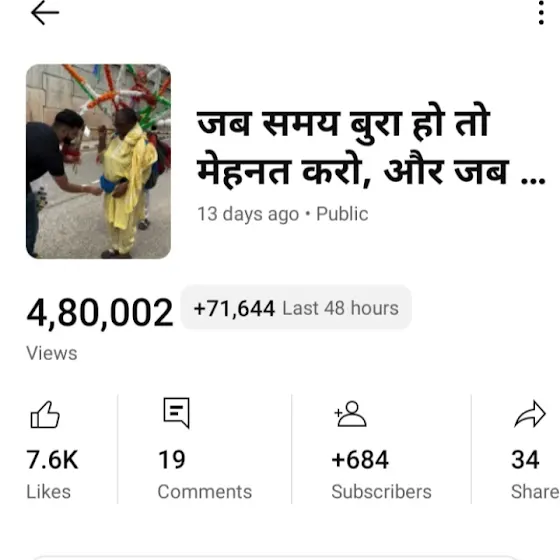Screen dimensions: 560x560
Task: Tap the 19 comments number
Action: coord(172,460)
